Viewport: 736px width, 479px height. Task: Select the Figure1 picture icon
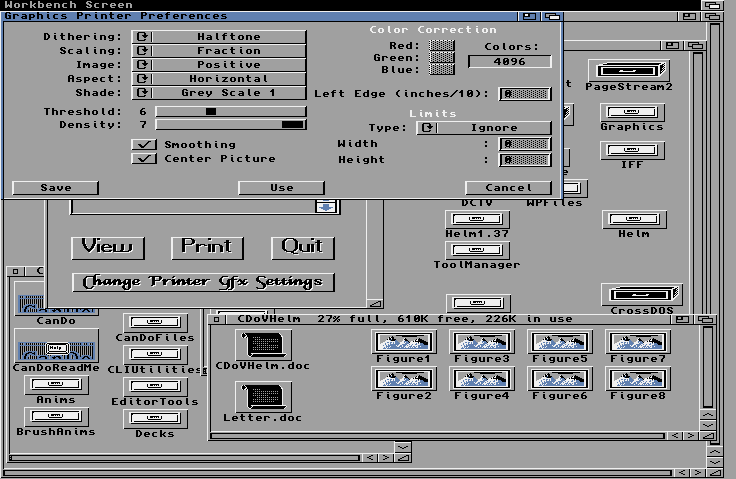tap(404, 342)
